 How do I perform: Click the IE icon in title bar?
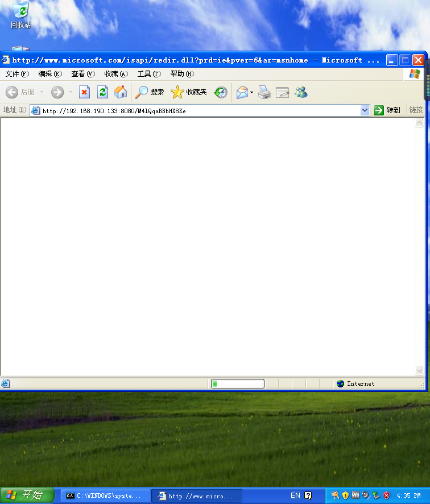point(6,60)
